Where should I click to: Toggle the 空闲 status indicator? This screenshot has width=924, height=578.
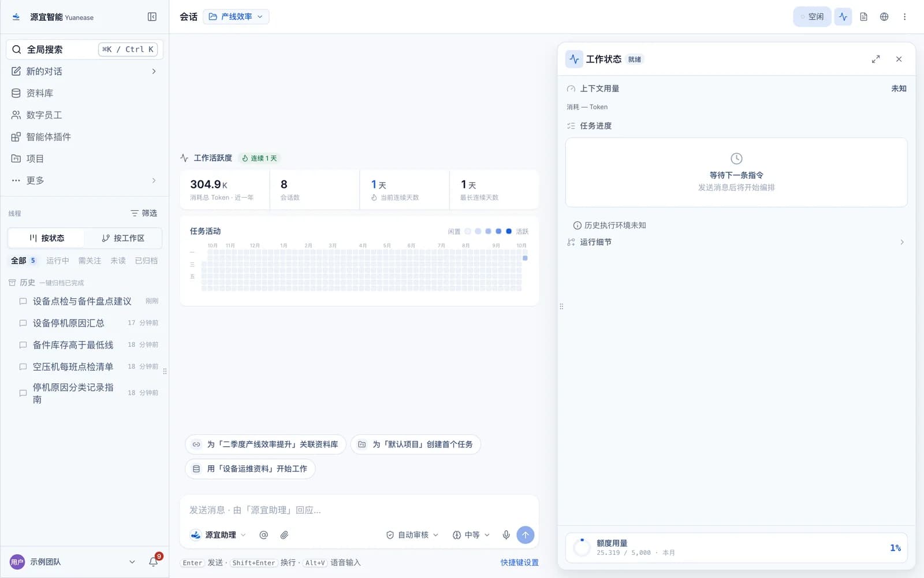[x=812, y=17]
